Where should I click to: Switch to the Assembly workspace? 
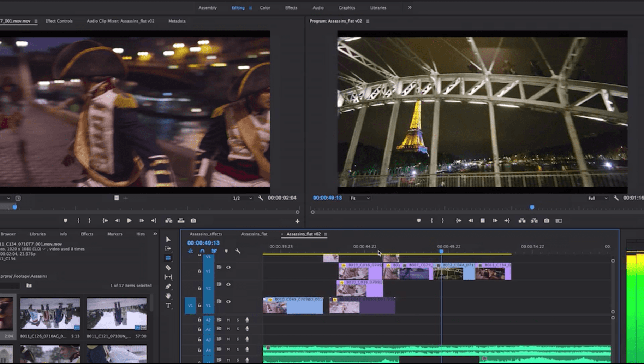(207, 7)
